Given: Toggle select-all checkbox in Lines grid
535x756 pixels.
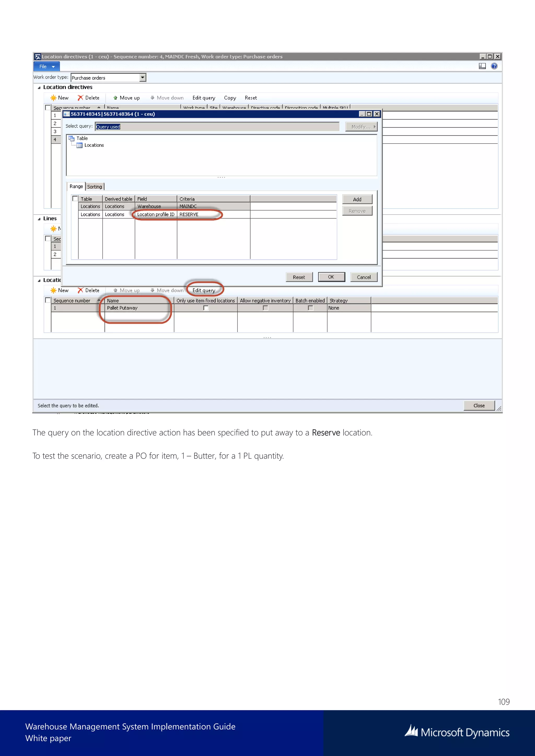Looking at the screenshot, I should pos(48,239).
